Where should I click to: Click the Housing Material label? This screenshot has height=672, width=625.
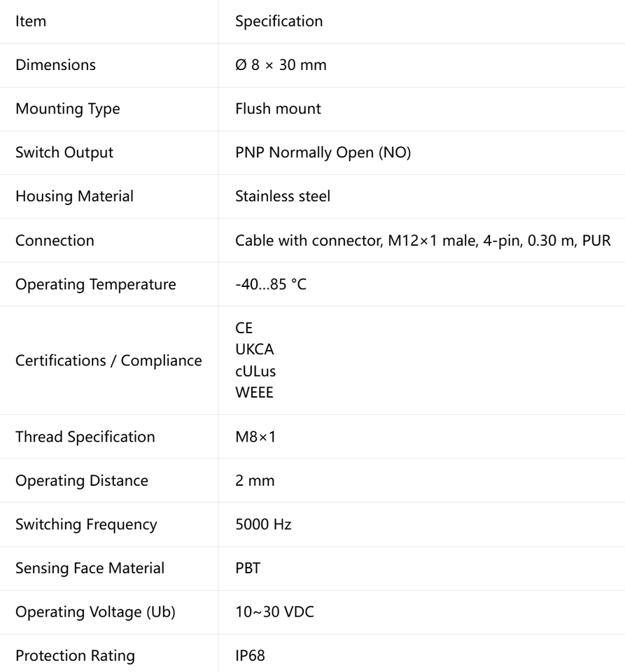click(x=74, y=197)
